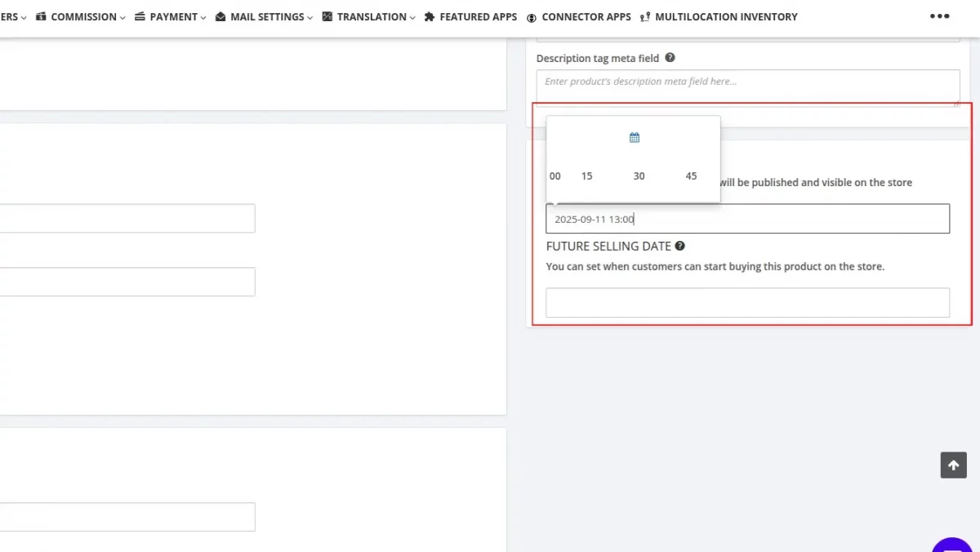Expand the Payment dropdown menu

coord(203,16)
